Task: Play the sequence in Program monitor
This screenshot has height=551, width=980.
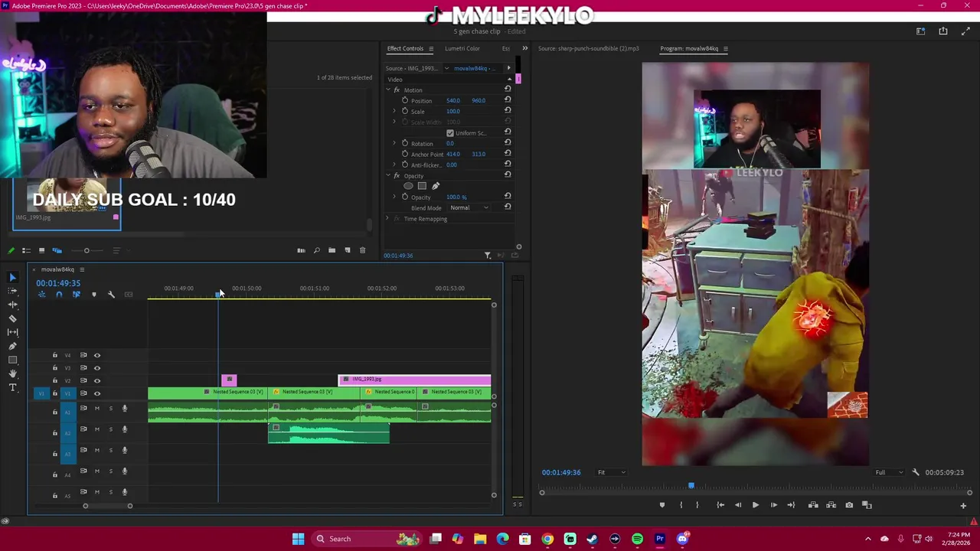Action: click(755, 505)
